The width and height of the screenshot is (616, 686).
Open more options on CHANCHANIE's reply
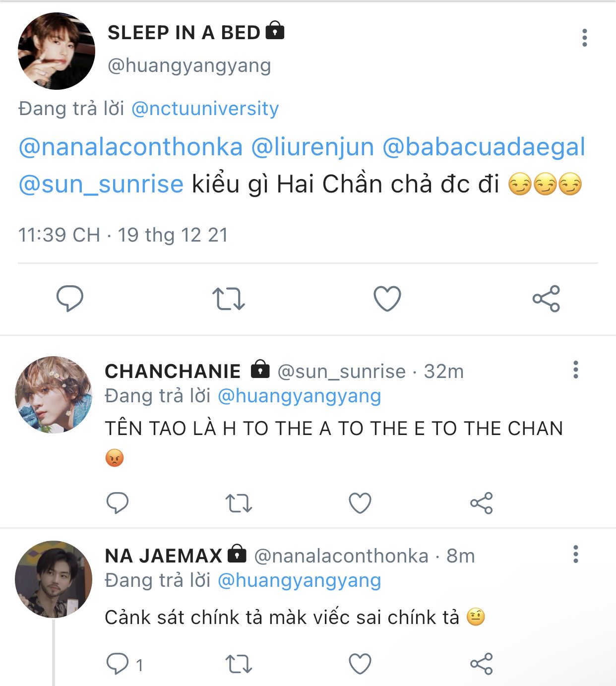[576, 370]
